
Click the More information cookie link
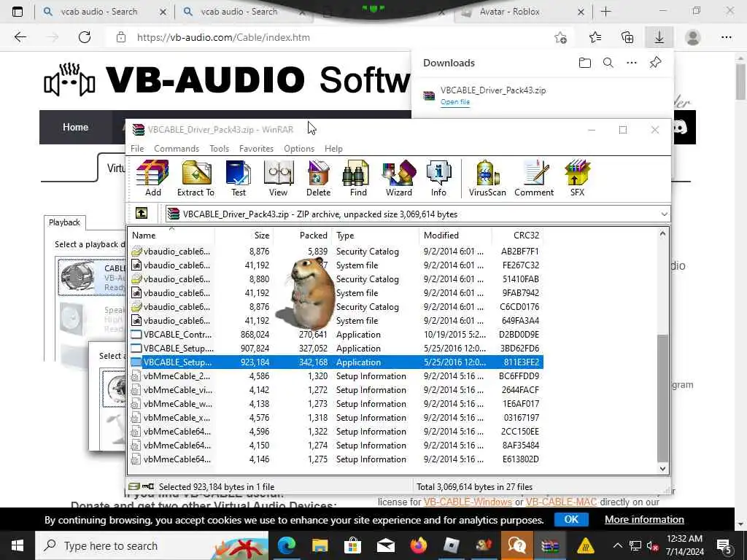(x=644, y=519)
